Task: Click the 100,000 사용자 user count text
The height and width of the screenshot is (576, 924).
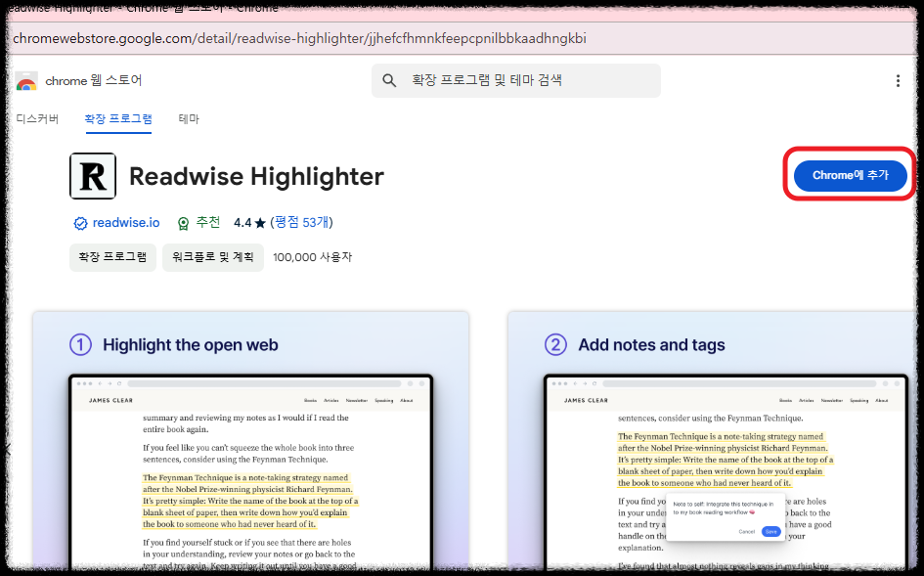Action: [312, 257]
